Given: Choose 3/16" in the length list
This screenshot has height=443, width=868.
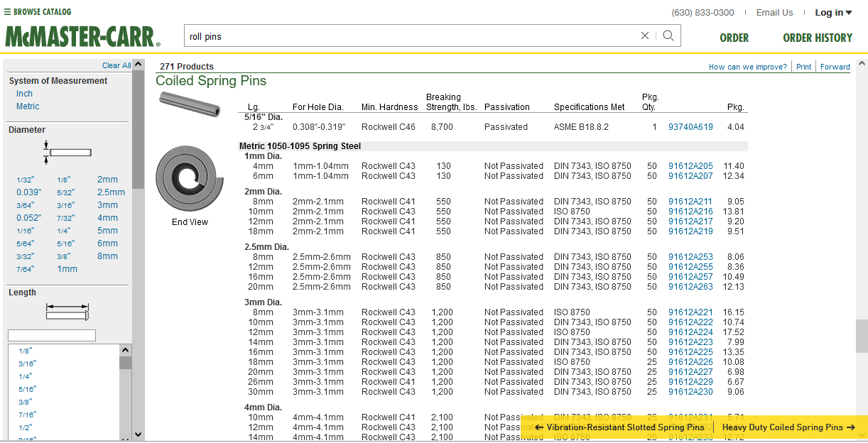Looking at the screenshot, I should (27, 364).
